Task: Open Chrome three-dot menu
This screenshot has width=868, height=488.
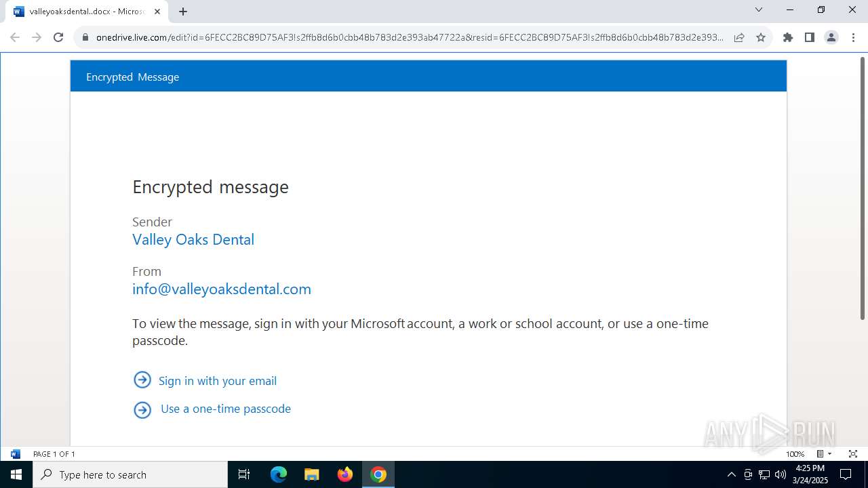Action: click(x=852, y=37)
